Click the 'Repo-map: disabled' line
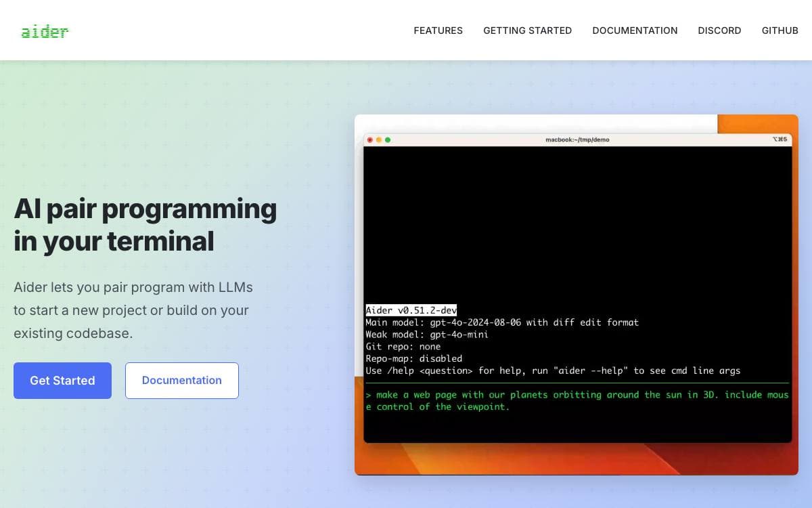Screen dimensions: 812x508 click(x=414, y=359)
